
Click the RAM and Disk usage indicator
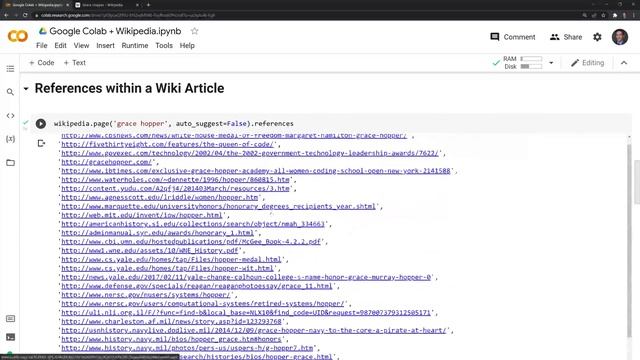coord(522,63)
